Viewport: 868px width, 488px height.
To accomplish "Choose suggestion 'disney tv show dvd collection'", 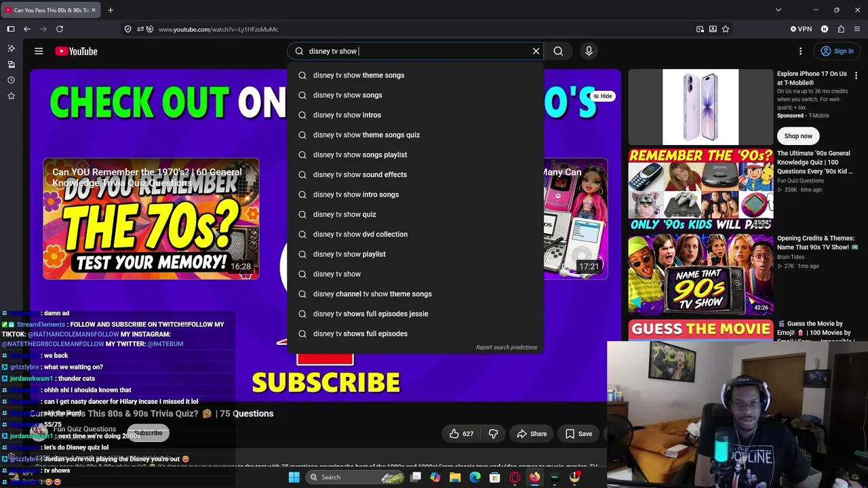I will (415, 235).
